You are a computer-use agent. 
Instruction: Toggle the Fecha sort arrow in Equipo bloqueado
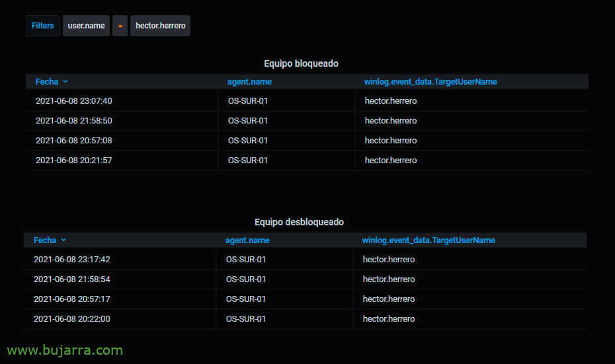(65, 81)
